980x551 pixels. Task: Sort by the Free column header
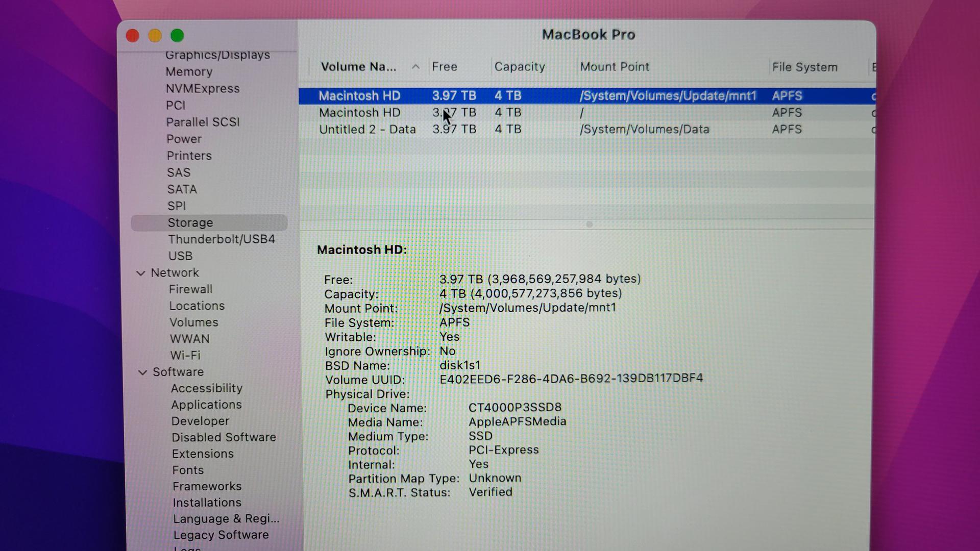pos(444,67)
